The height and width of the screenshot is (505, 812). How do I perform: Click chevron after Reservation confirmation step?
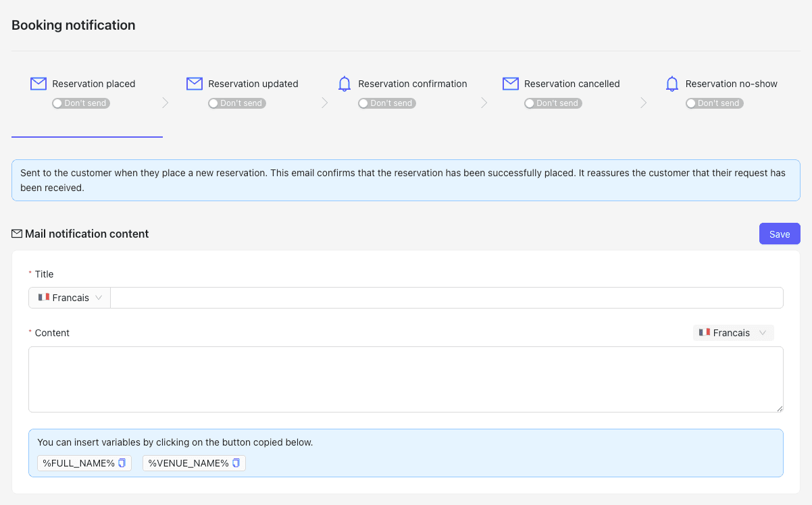pos(484,103)
